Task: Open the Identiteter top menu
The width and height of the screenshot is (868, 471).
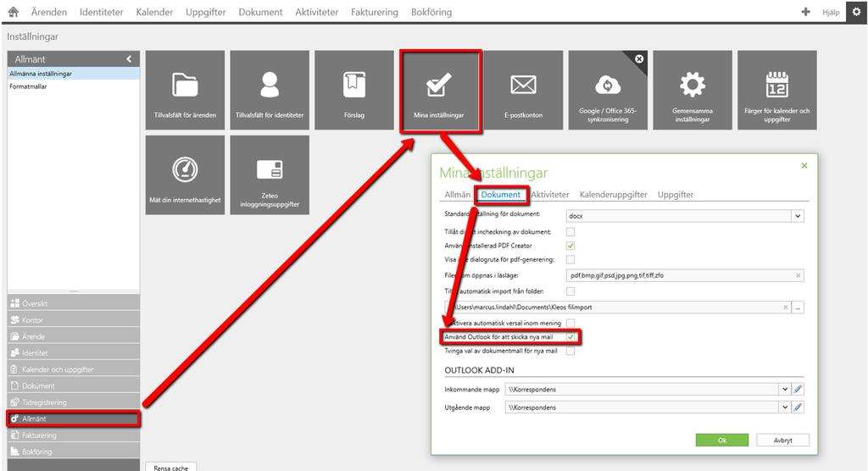Action: tap(102, 12)
